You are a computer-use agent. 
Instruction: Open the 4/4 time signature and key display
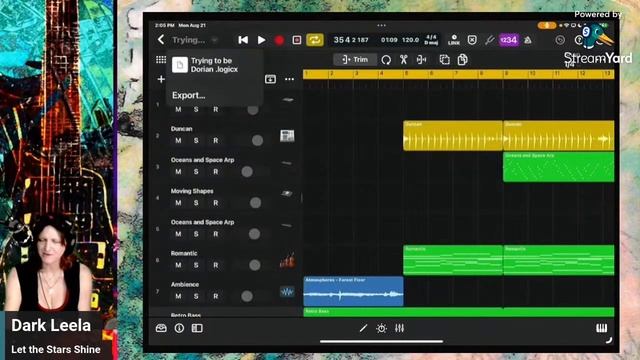431,40
